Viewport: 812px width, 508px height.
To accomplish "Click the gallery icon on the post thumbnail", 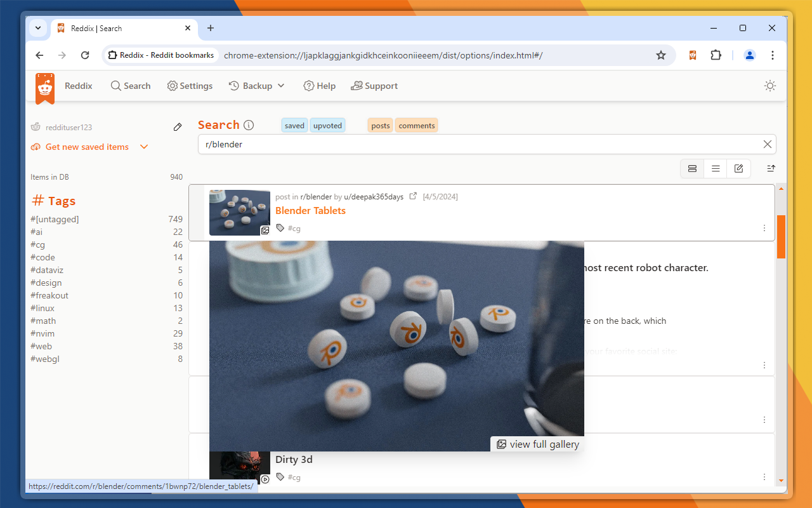I will coord(266,231).
